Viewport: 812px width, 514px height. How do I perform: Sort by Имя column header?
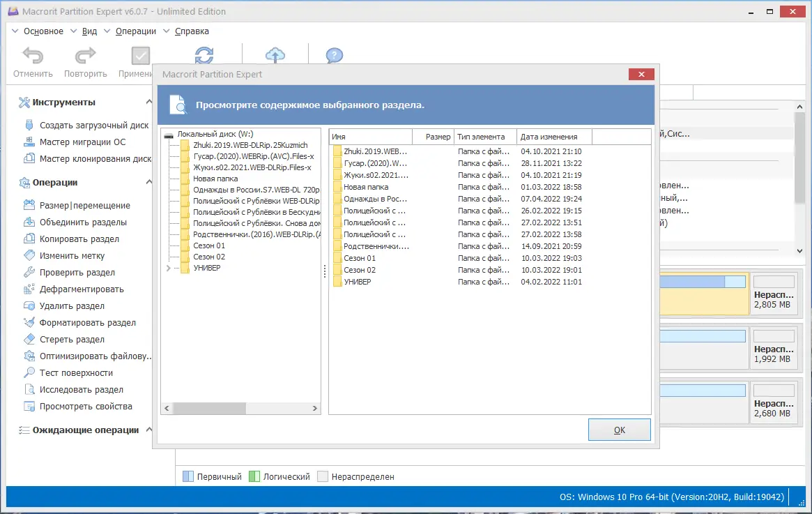point(370,137)
